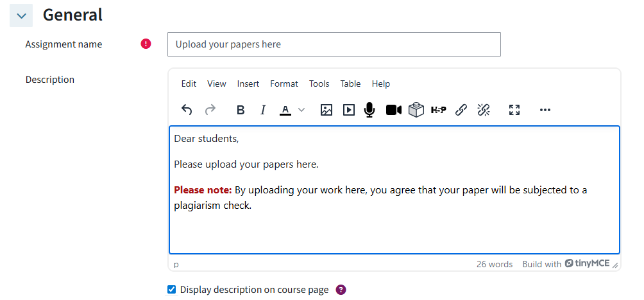
Task: Uncheck Display description on course page
Action: coord(171,290)
